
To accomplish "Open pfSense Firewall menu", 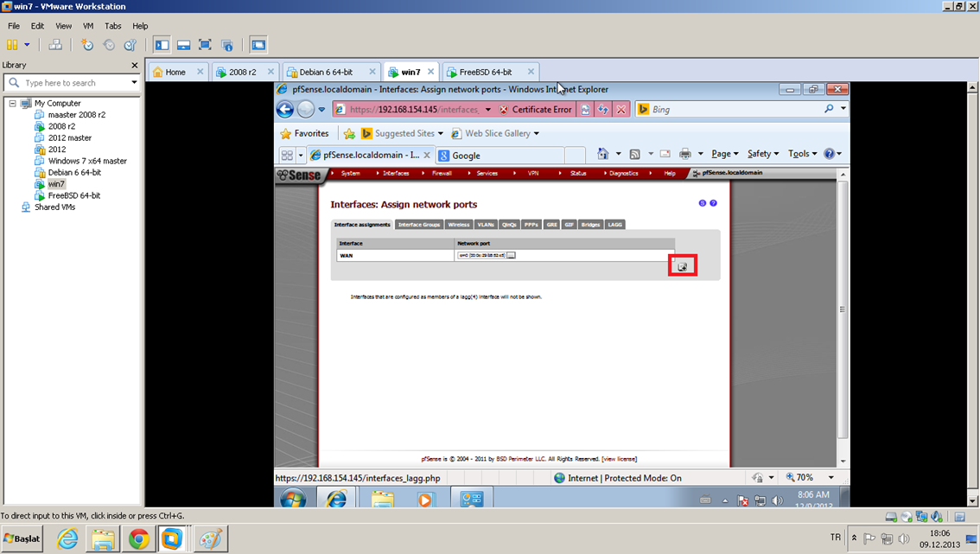I will coord(442,173).
